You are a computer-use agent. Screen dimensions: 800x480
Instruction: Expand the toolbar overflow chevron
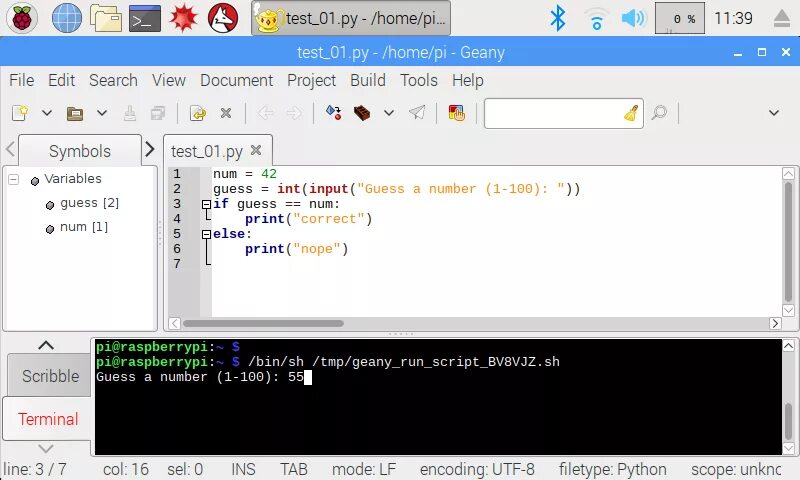[773, 113]
